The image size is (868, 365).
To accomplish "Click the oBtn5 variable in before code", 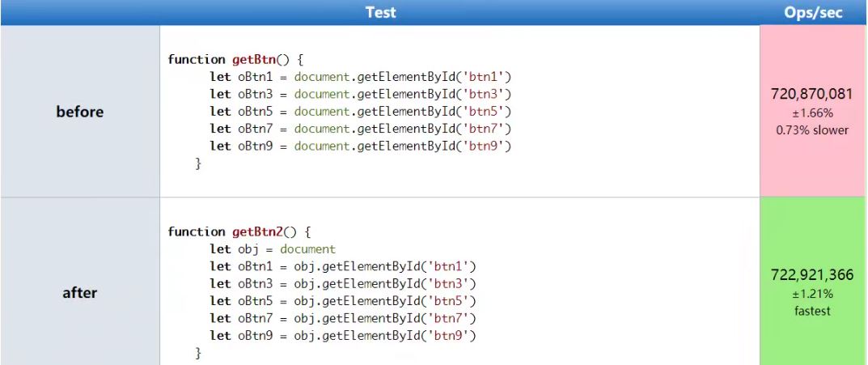I will click(255, 112).
